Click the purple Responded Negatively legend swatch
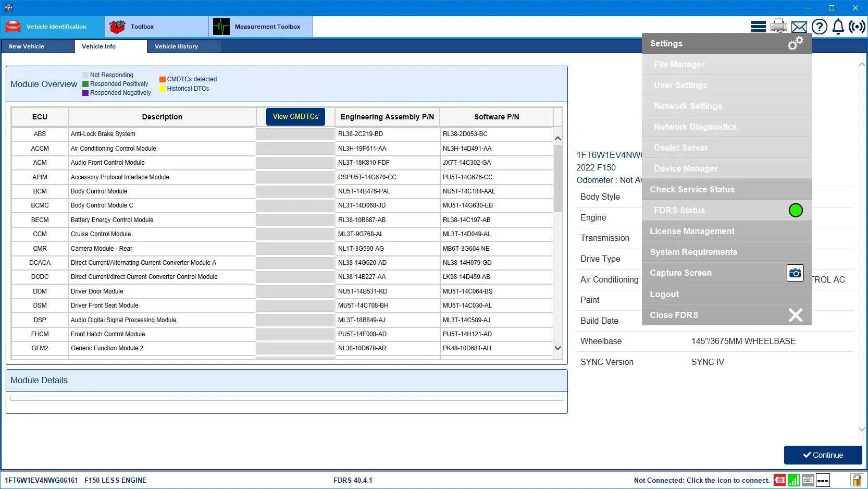 [x=85, y=93]
